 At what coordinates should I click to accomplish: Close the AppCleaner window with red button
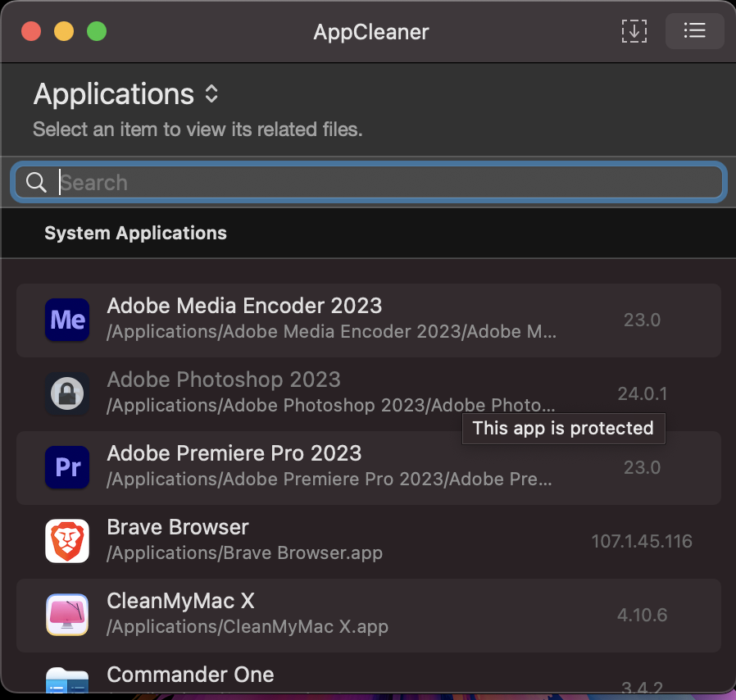[x=31, y=31]
